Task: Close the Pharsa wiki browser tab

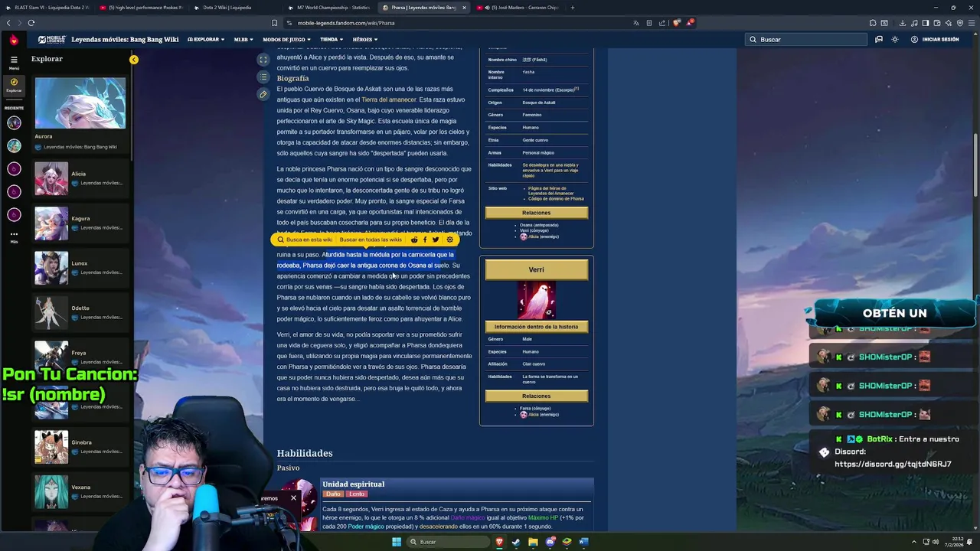Action: pos(464,8)
